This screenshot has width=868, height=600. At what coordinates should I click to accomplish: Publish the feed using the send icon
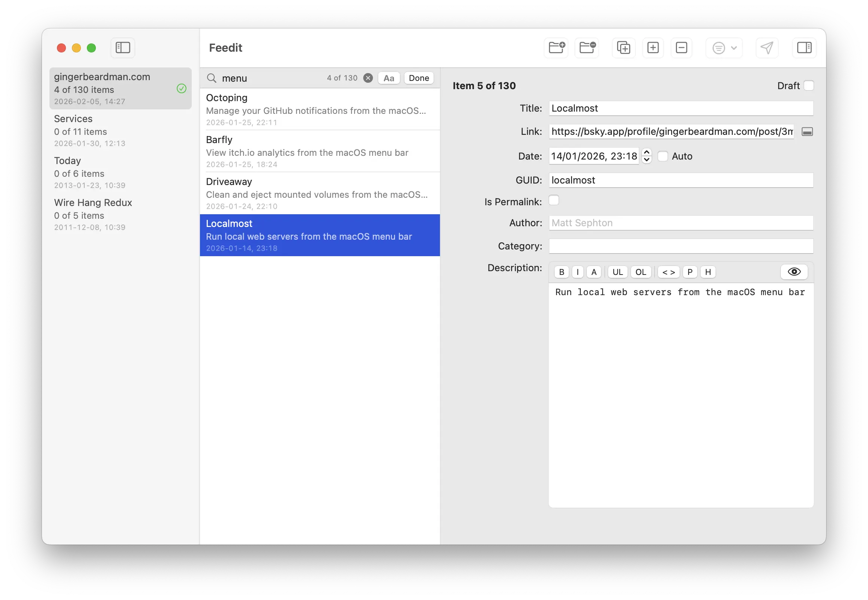pos(767,48)
